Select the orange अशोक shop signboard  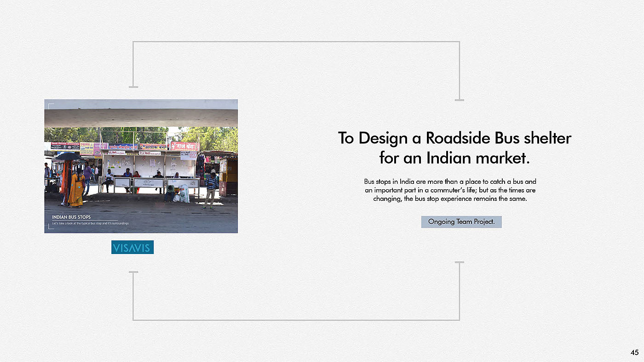154,147
